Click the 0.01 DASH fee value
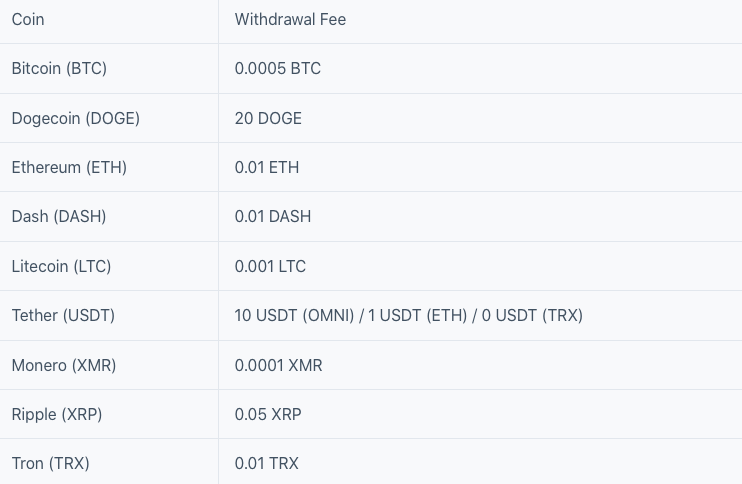 tap(273, 217)
